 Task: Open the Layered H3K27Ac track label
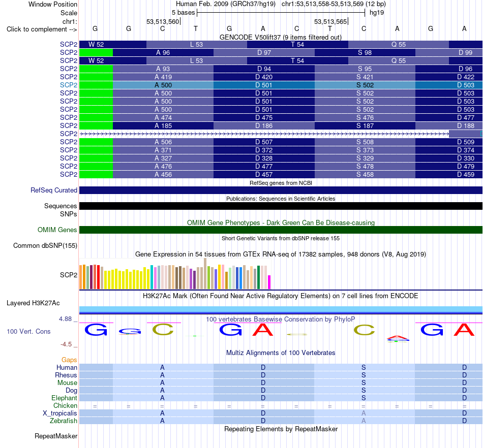33,303
